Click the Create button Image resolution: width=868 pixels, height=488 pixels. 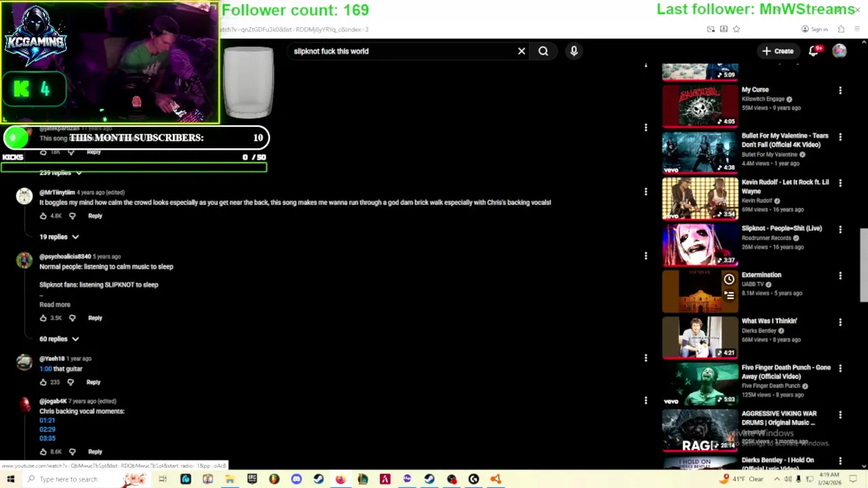[x=778, y=51]
